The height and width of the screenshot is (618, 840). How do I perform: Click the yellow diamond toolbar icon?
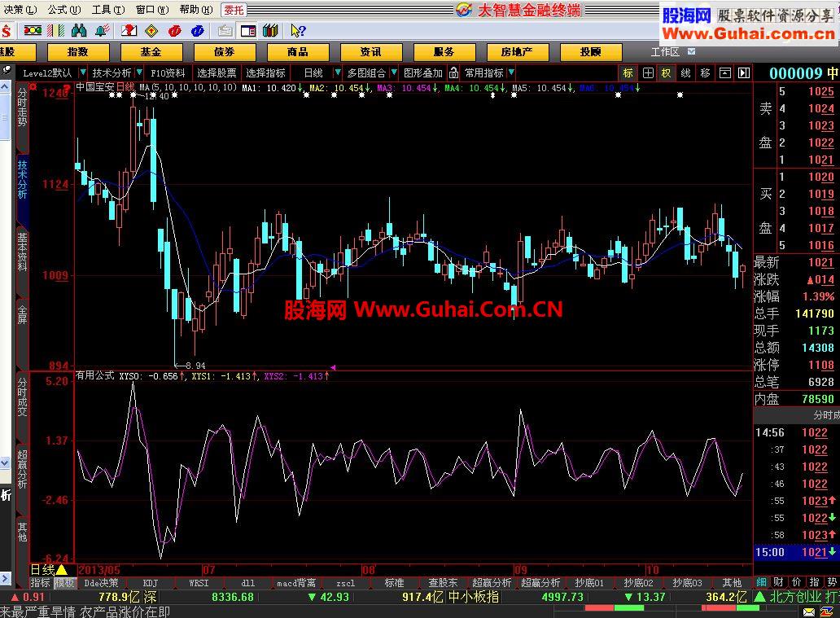[x=151, y=31]
